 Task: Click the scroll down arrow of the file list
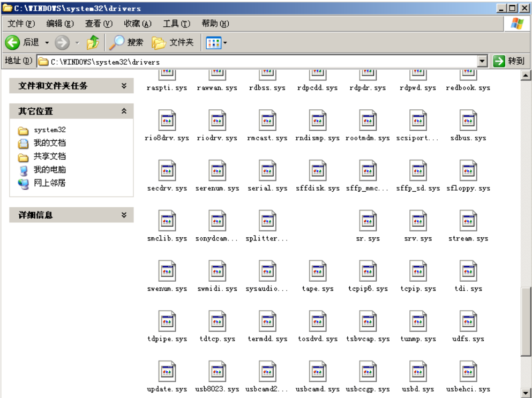tap(526, 392)
